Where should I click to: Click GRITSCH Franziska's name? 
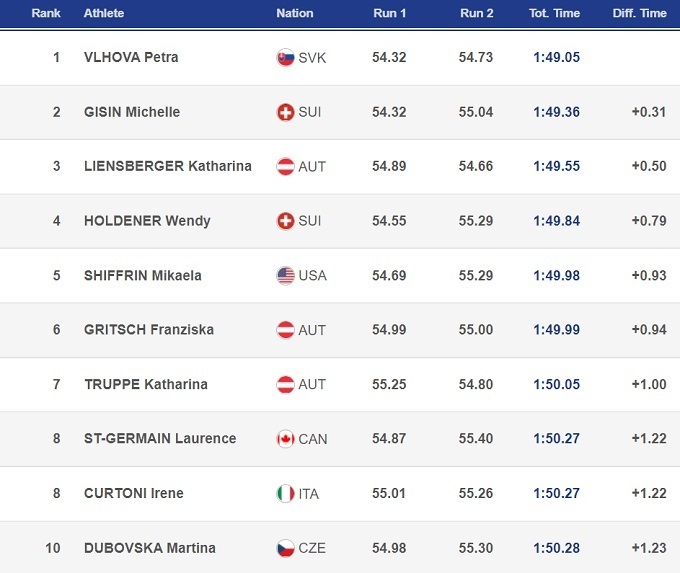148,330
